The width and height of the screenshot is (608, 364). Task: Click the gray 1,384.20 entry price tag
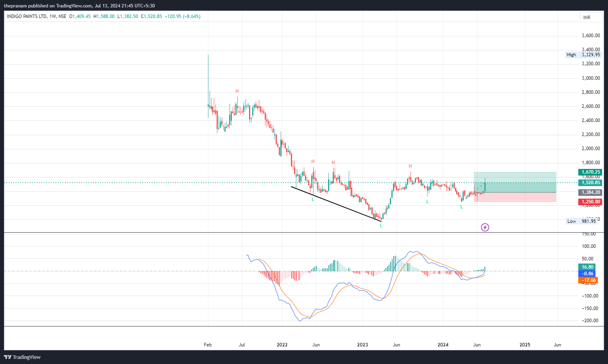point(590,192)
